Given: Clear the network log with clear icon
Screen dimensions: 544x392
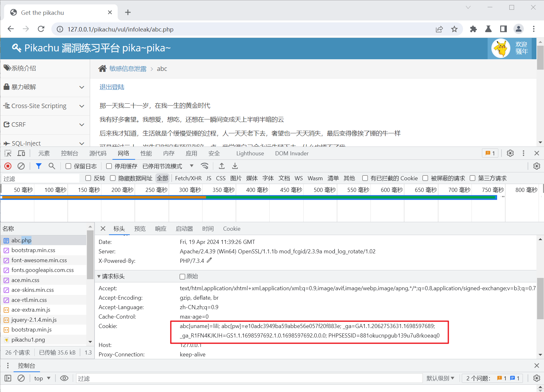Looking at the screenshot, I should pyautogui.click(x=21, y=166).
